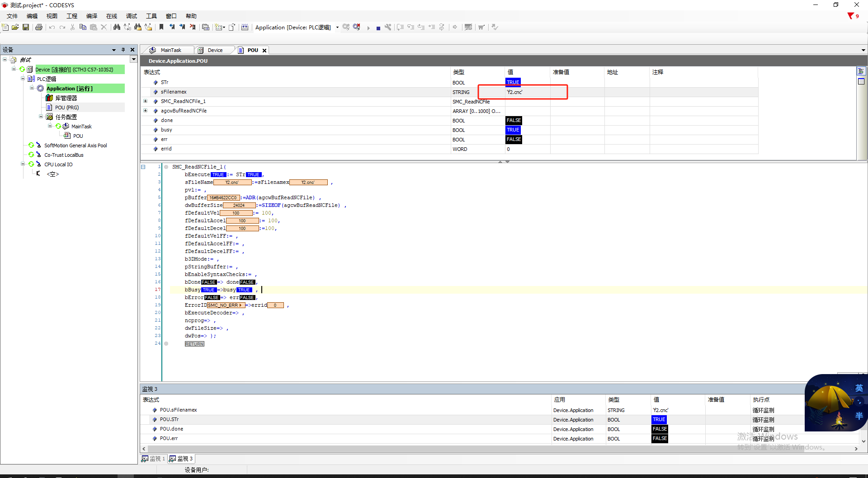Select POU (PRG) in device tree
The width and height of the screenshot is (868, 478).
point(67,108)
